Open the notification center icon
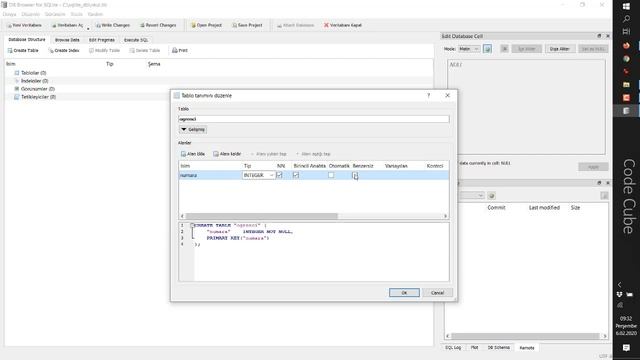 (x=626, y=348)
